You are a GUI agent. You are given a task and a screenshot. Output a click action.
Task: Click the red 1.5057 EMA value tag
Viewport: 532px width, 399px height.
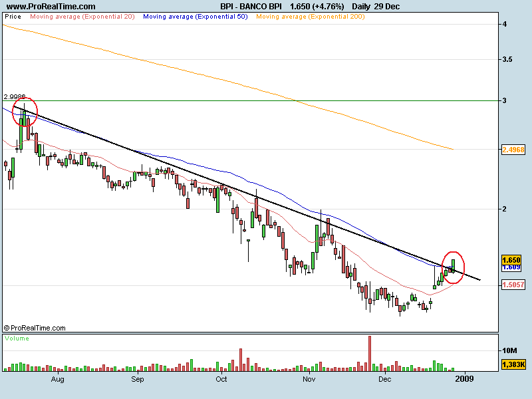click(x=513, y=285)
